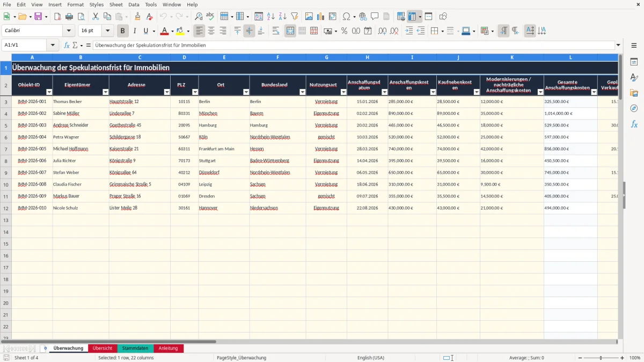Toggle Wrap Text
The height and width of the screenshot is (362, 644).
click(x=276, y=31)
